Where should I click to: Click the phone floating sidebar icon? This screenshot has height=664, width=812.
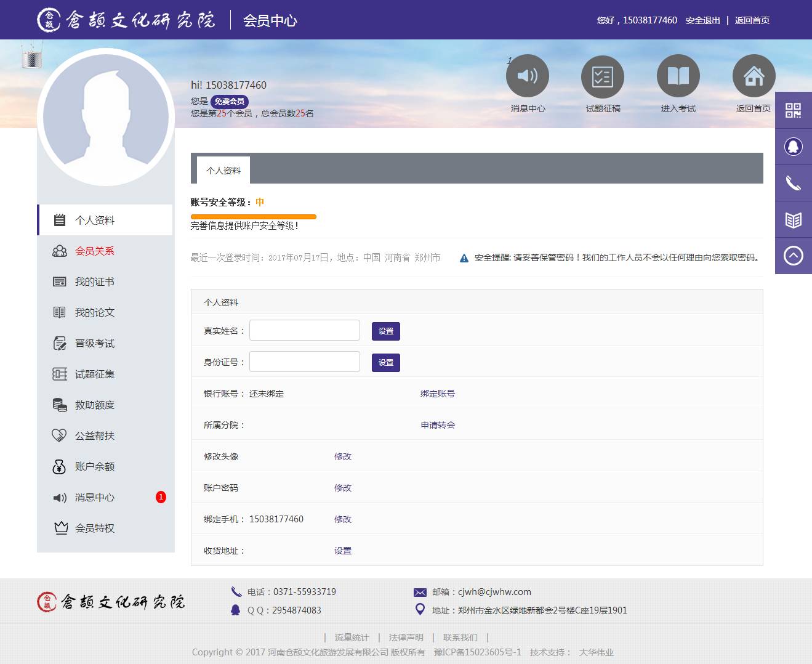[793, 183]
